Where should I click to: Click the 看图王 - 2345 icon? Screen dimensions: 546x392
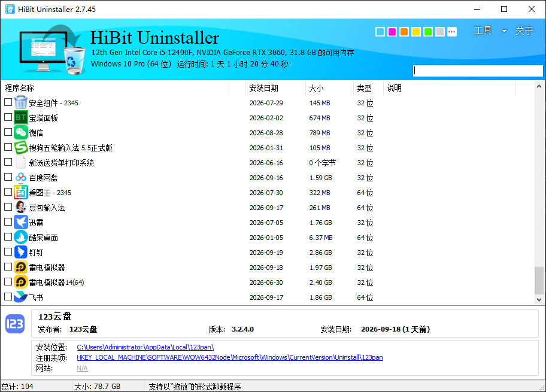click(x=20, y=193)
